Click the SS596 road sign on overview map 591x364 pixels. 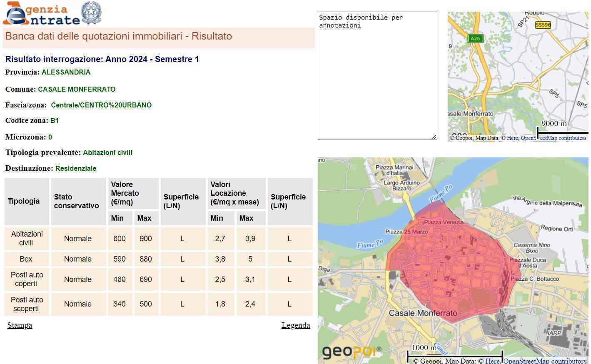543,25
